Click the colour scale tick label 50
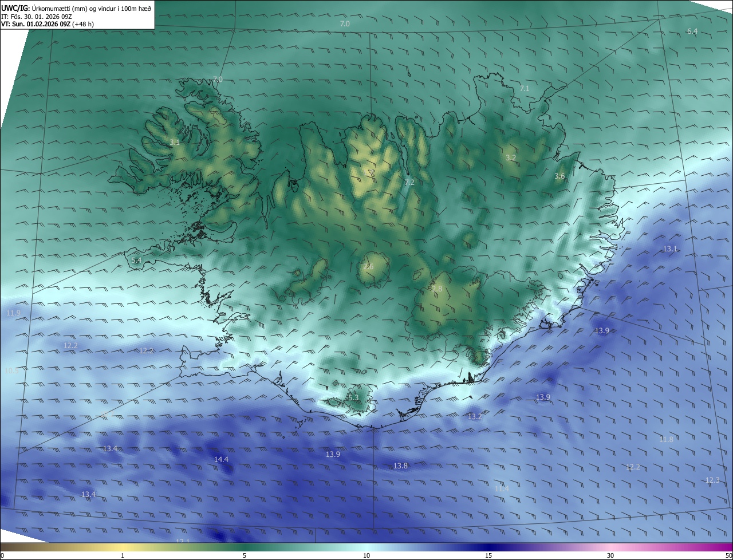Screen dimensions: 733x560 728,556
